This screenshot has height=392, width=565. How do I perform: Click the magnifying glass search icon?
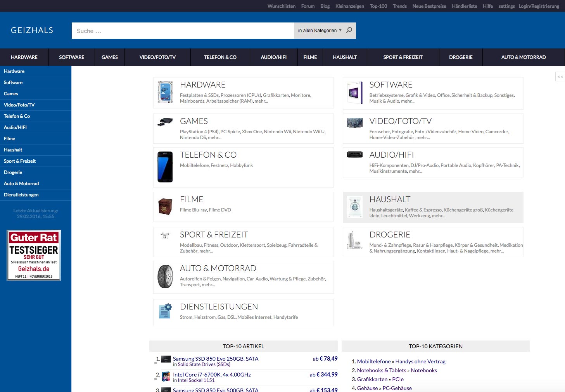pyautogui.click(x=349, y=30)
